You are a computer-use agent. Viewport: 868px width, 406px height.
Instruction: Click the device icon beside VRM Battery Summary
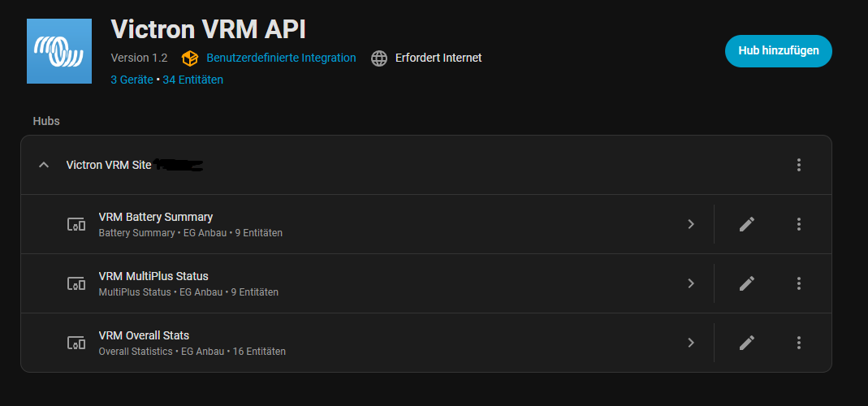(x=76, y=225)
